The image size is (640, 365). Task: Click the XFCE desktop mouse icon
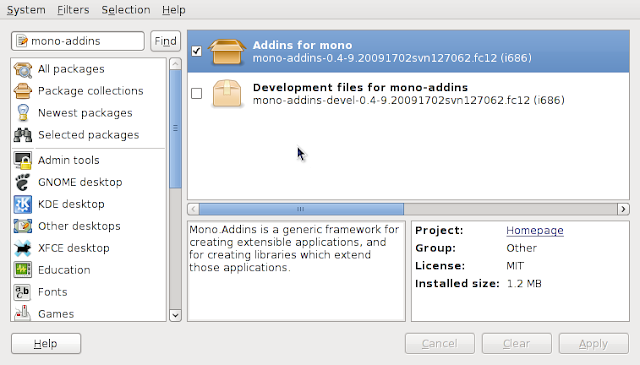(x=23, y=248)
